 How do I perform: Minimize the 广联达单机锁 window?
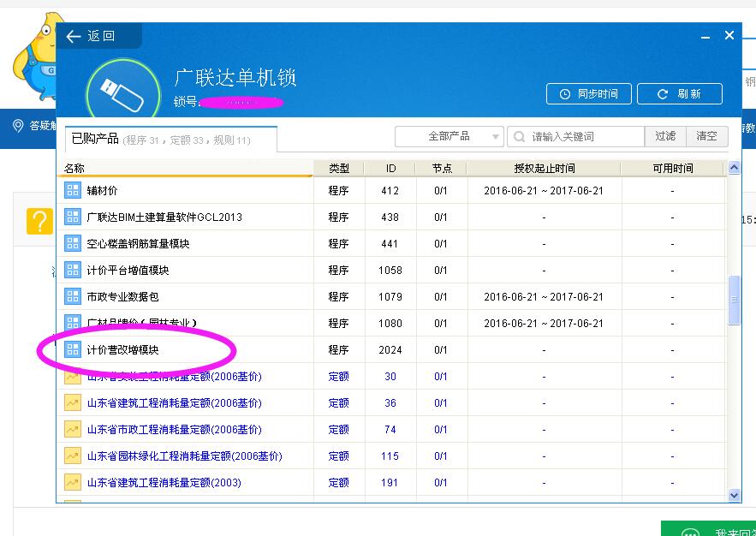click(705, 36)
